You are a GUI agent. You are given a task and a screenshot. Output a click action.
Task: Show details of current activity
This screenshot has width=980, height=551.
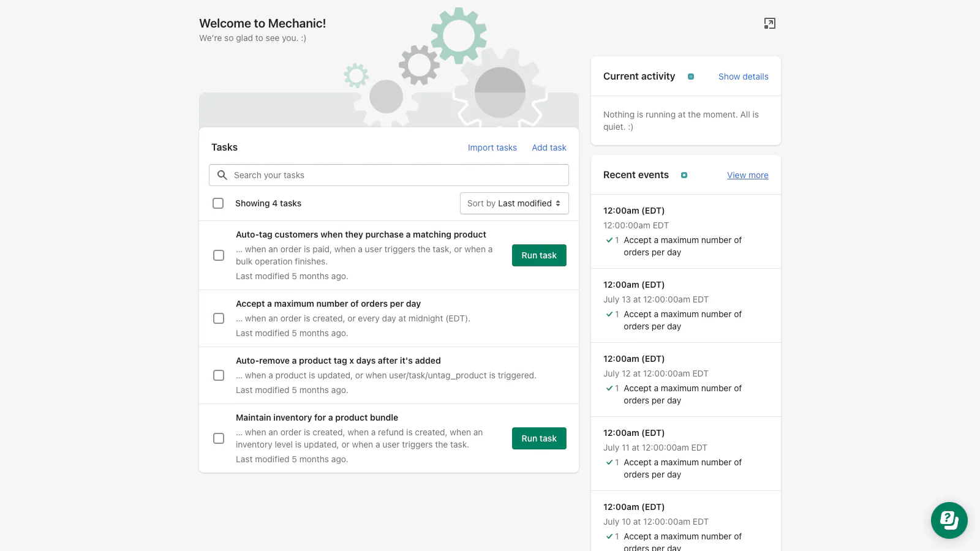tap(743, 77)
